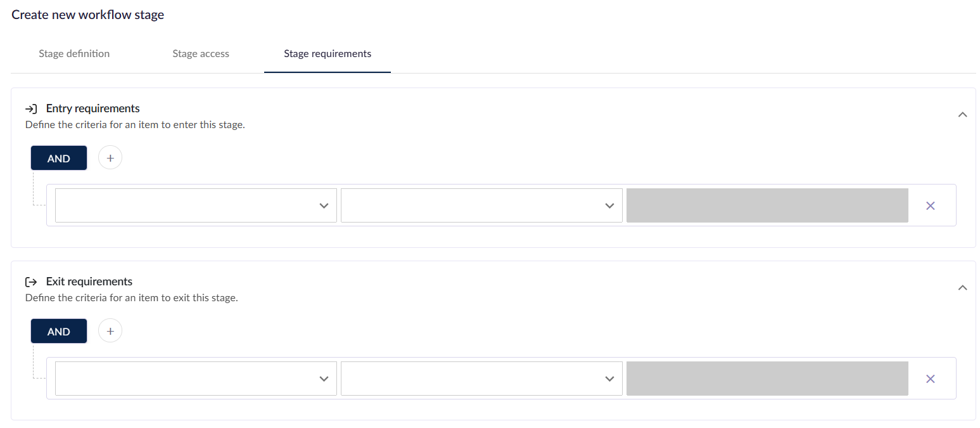980x428 pixels.
Task: Click the Exit requirements arrow icon
Action: click(31, 281)
